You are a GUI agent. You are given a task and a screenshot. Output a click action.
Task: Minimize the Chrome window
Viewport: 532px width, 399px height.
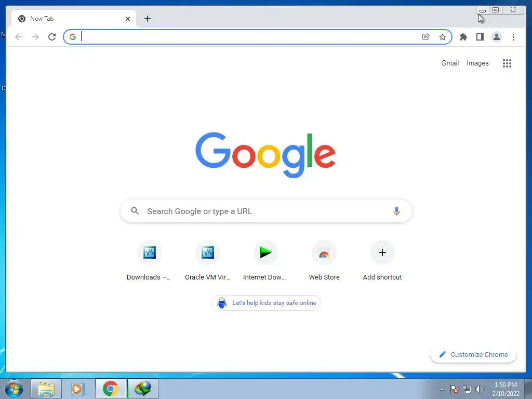pyautogui.click(x=483, y=10)
